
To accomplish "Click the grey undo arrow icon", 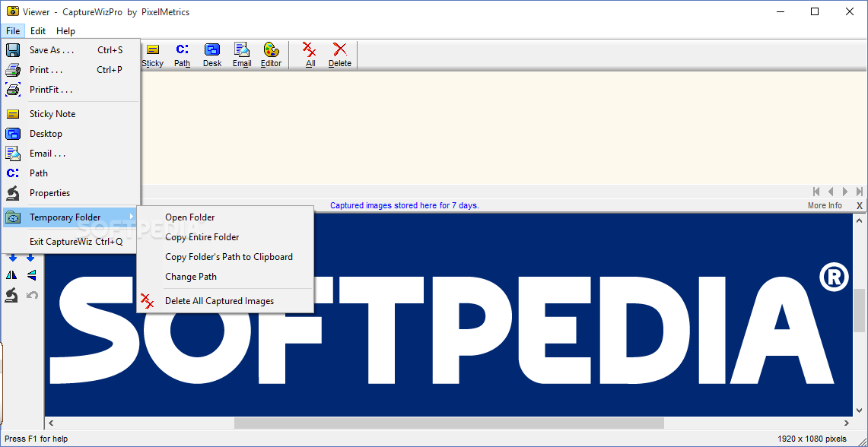I will pyautogui.click(x=32, y=296).
